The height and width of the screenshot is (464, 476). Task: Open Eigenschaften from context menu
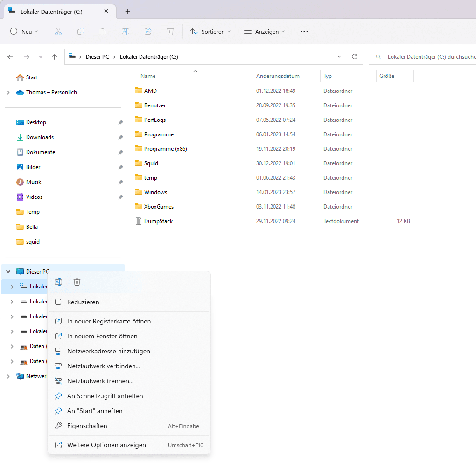pyautogui.click(x=129, y=426)
